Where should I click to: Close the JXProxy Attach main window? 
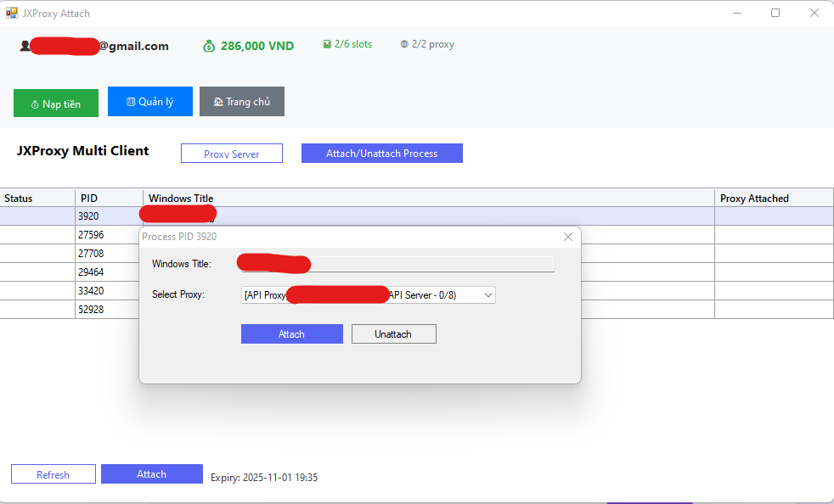814,13
